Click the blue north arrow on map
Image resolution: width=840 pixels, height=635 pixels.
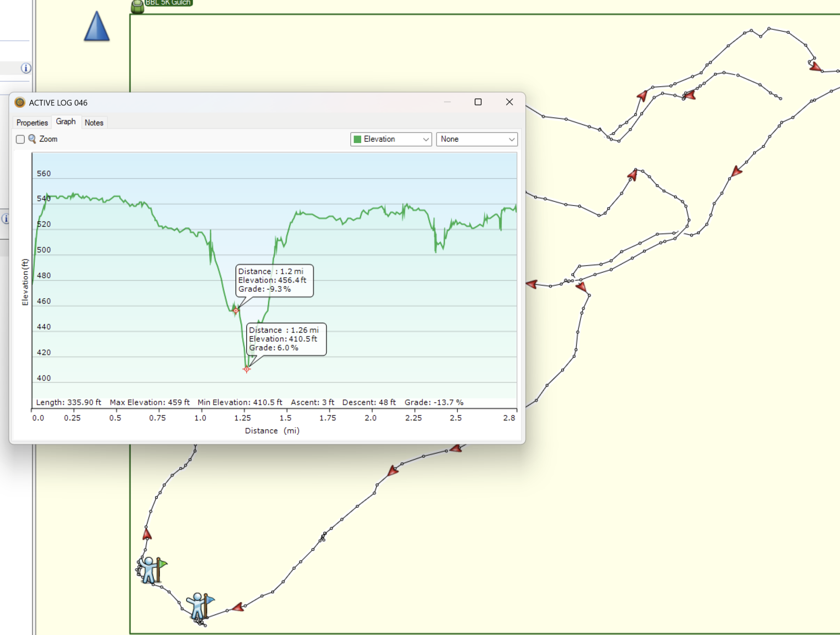pyautogui.click(x=97, y=26)
